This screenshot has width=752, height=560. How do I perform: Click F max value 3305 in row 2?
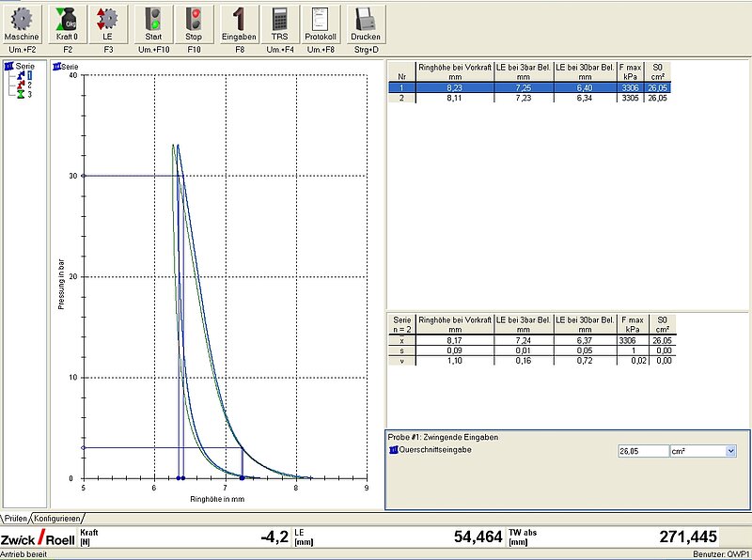630,98
